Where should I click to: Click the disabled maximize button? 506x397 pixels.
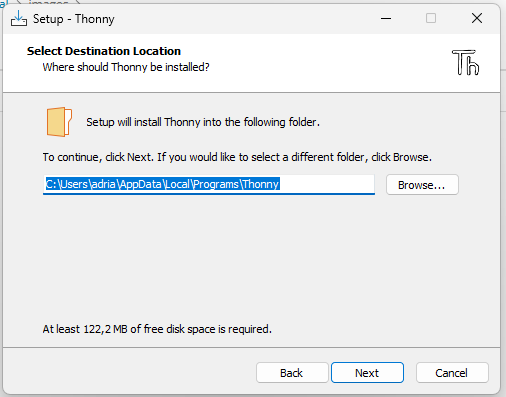[431, 18]
